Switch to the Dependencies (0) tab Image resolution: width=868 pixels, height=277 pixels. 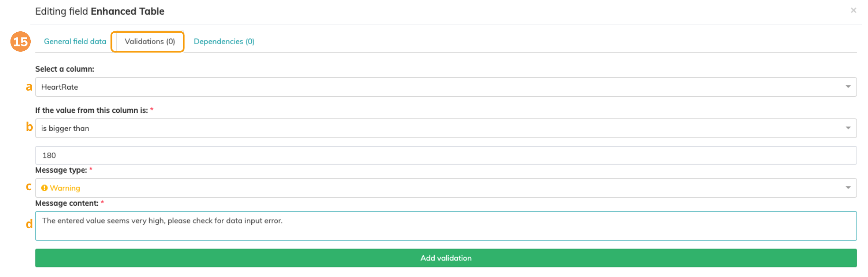[x=224, y=41]
